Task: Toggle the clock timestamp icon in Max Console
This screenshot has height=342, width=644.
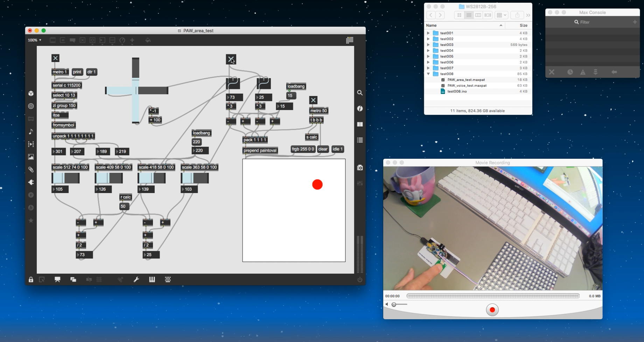Action: click(x=570, y=72)
